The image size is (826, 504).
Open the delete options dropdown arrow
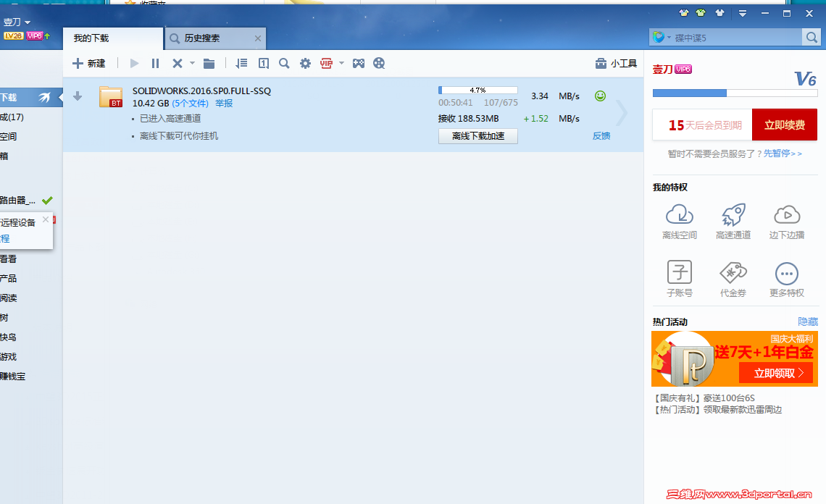(192, 63)
